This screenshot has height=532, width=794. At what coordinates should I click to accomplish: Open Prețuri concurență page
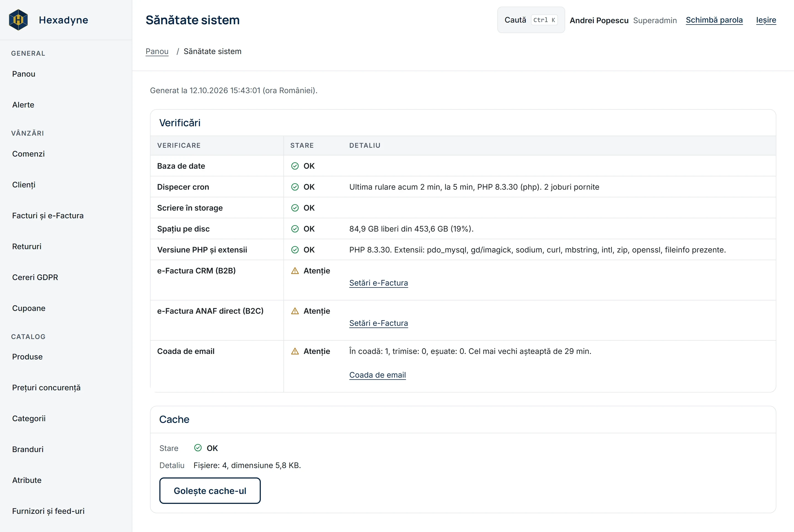pos(47,388)
